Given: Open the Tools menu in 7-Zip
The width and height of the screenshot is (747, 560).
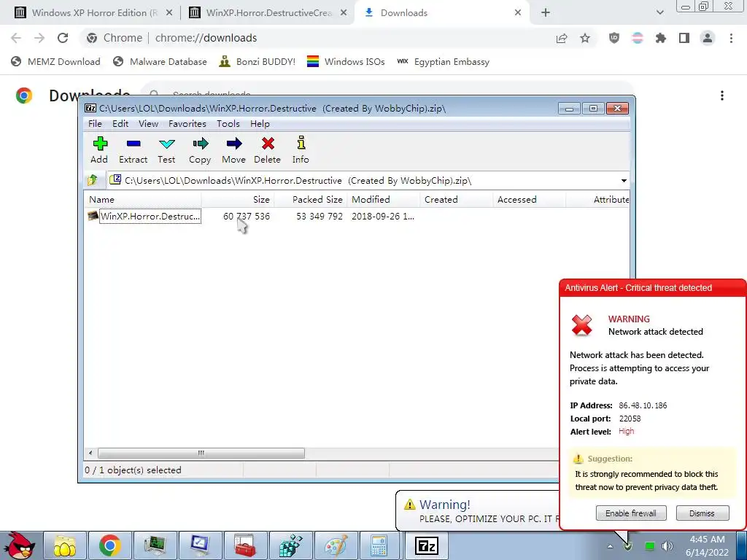Looking at the screenshot, I should pyautogui.click(x=228, y=124).
